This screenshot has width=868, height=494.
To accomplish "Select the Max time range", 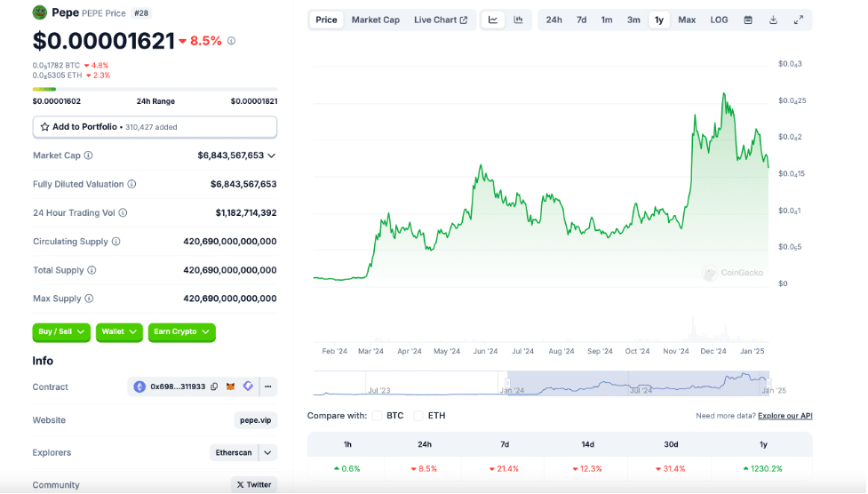I will pos(687,20).
